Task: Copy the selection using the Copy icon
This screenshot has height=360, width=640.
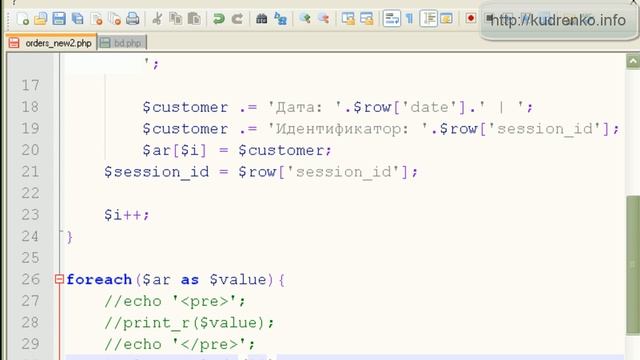Action: [x=176, y=19]
